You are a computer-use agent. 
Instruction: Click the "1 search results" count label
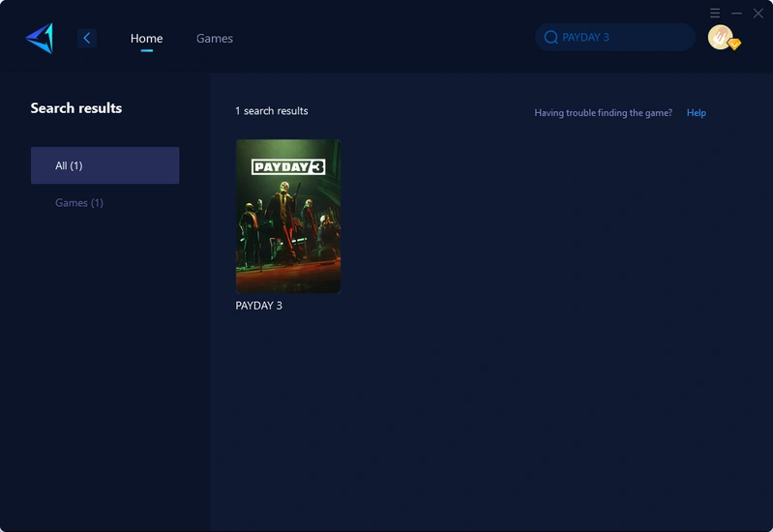pyautogui.click(x=271, y=111)
